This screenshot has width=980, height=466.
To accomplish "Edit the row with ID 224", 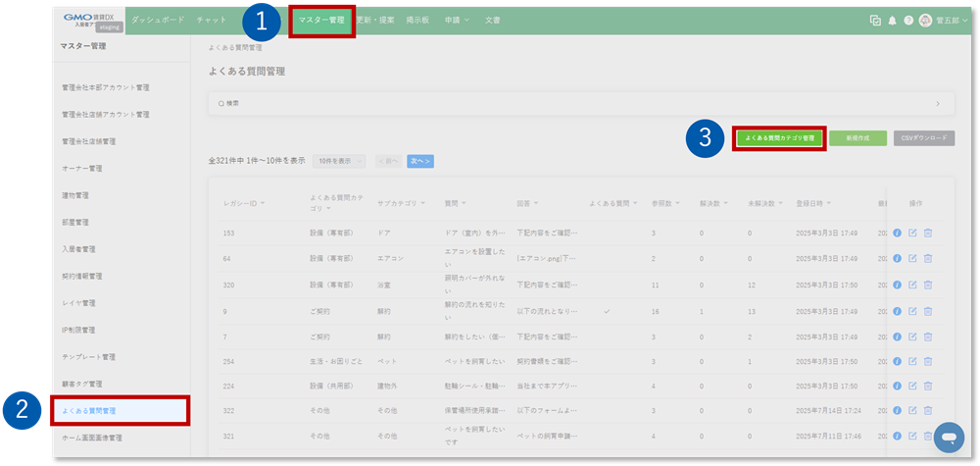I will tap(912, 387).
